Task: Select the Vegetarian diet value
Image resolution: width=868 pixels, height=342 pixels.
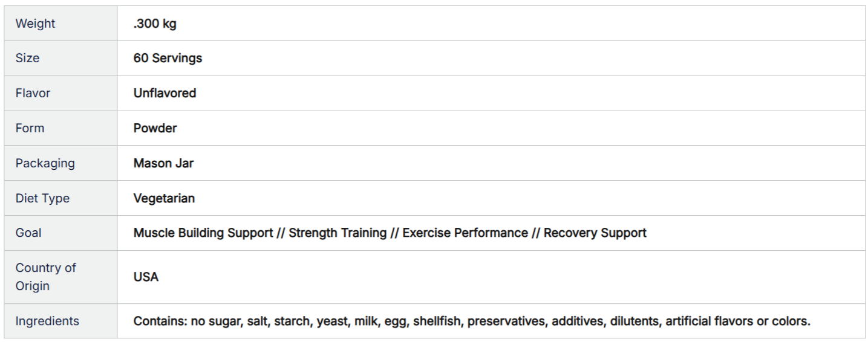Action: pyautogui.click(x=164, y=198)
